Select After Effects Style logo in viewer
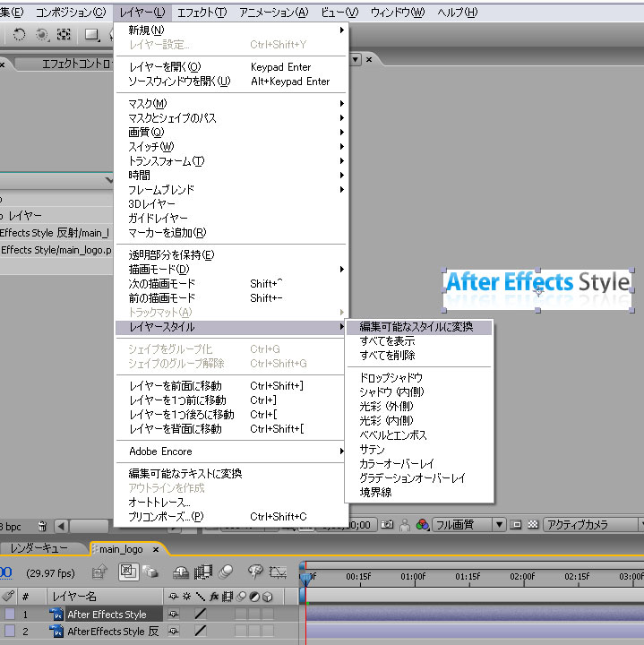Screen dimensions: 644x645 click(538, 289)
